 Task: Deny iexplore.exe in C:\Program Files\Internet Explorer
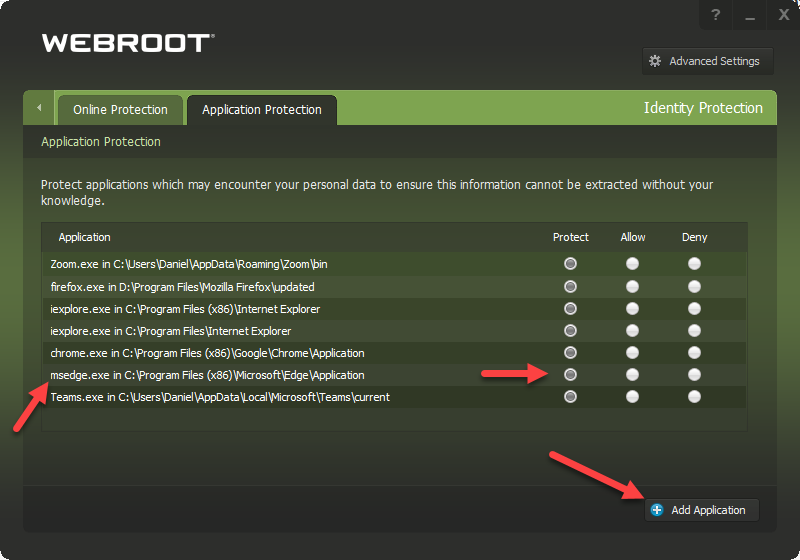click(694, 330)
